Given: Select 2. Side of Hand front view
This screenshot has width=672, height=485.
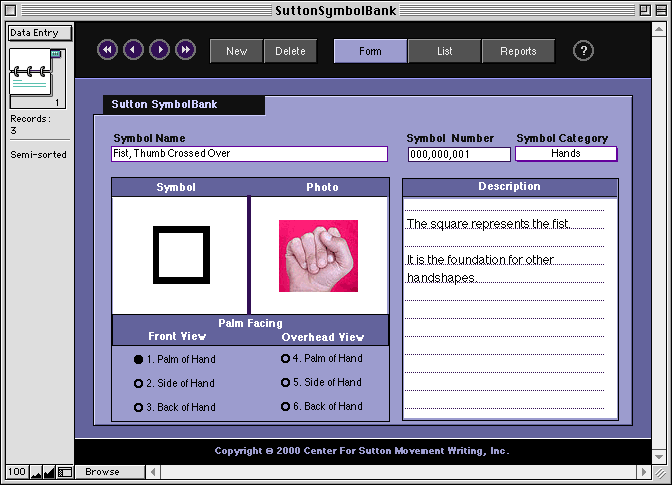Looking at the screenshot, I should pyautogui.click(x=174, y=383).
